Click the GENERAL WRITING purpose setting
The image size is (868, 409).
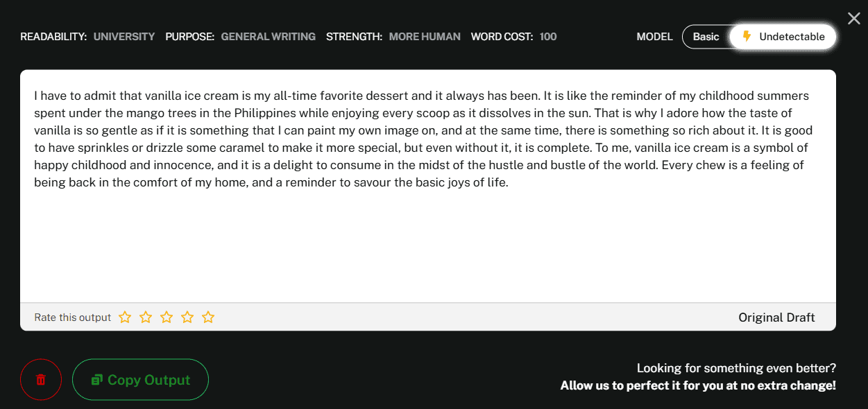269,37
